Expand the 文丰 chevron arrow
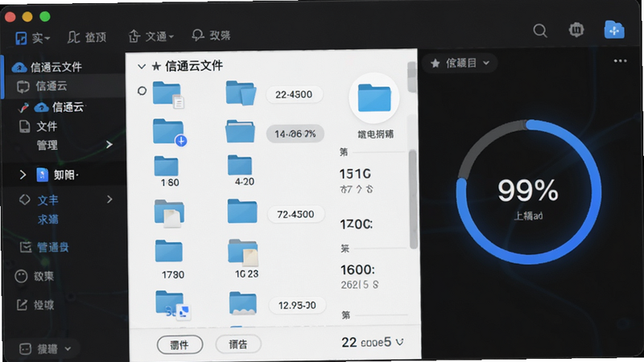This screenshot has height=362, width=644. coord(109,200)
